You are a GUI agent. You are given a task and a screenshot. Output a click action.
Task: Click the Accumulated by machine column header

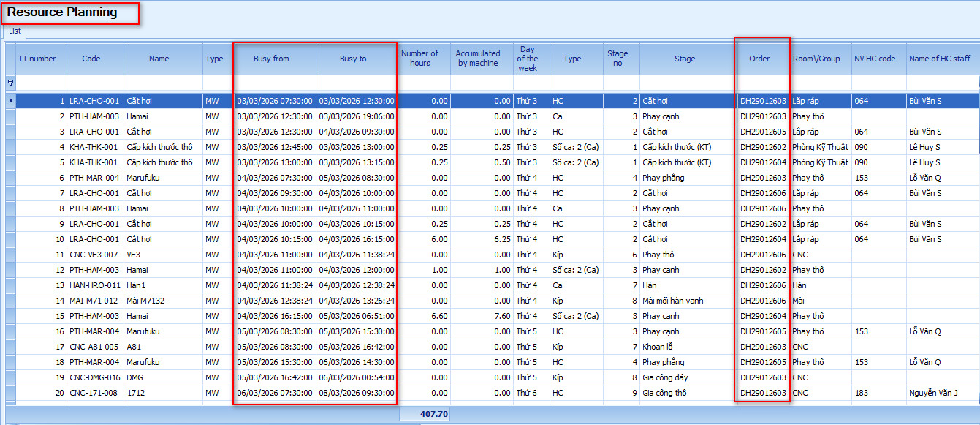point(478,59)
